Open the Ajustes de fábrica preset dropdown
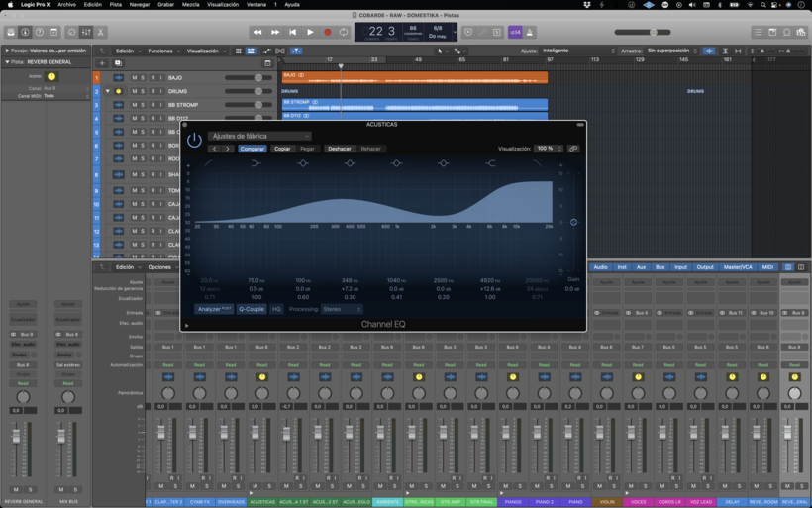The image size is (812, 508). 259,137
